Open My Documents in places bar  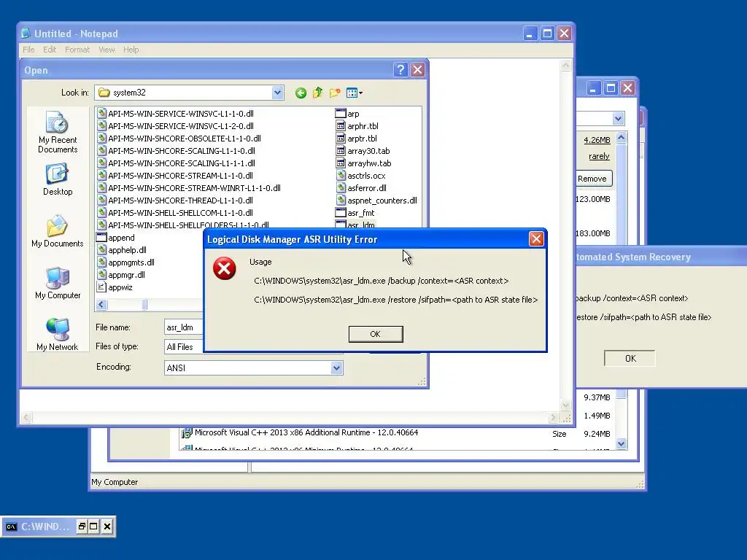(57, 231)
